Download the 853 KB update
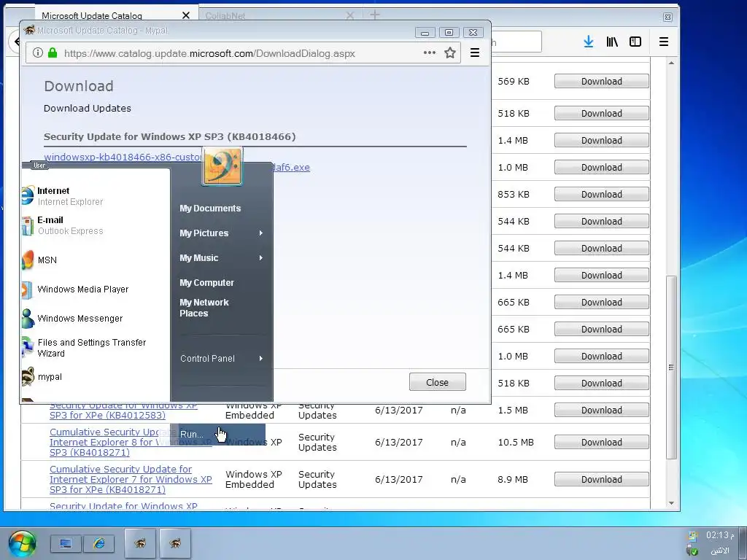Image resolution: width=747 pixels, height=560 pixels. coord(602,194)
